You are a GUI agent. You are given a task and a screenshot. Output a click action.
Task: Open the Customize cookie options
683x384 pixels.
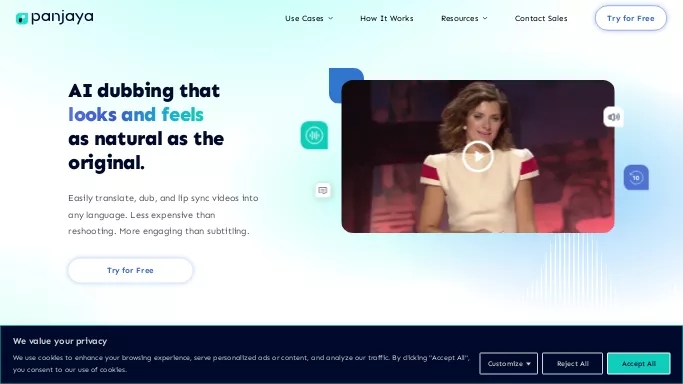click(509, 364)
